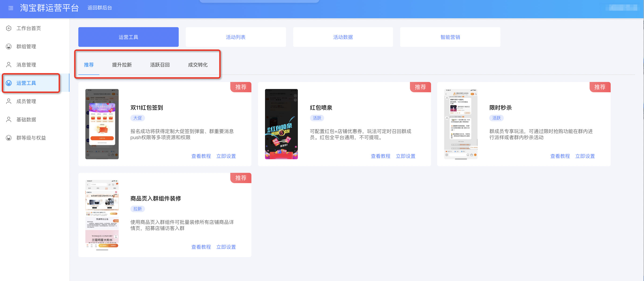The image size is (644, 281).
Task: Select the 活跃召回 sub-tab
Action: [x=160, y=65]
